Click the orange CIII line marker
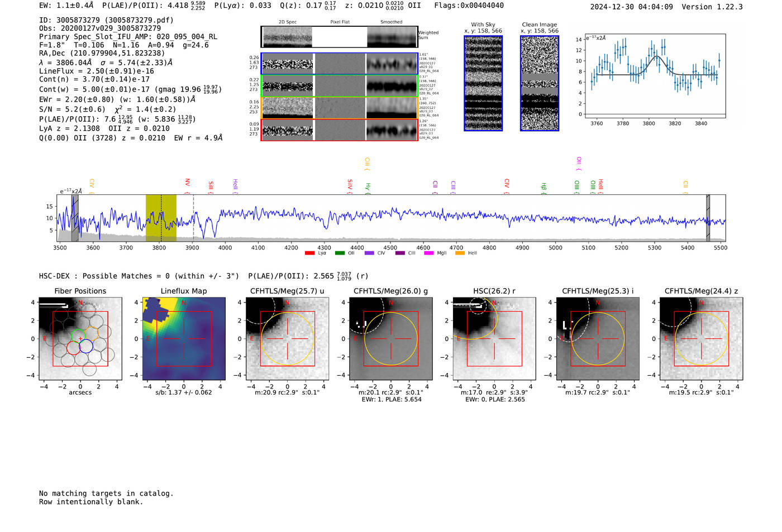Image resolution: width=782 pixels, height=532 pixels. (367, 164)
